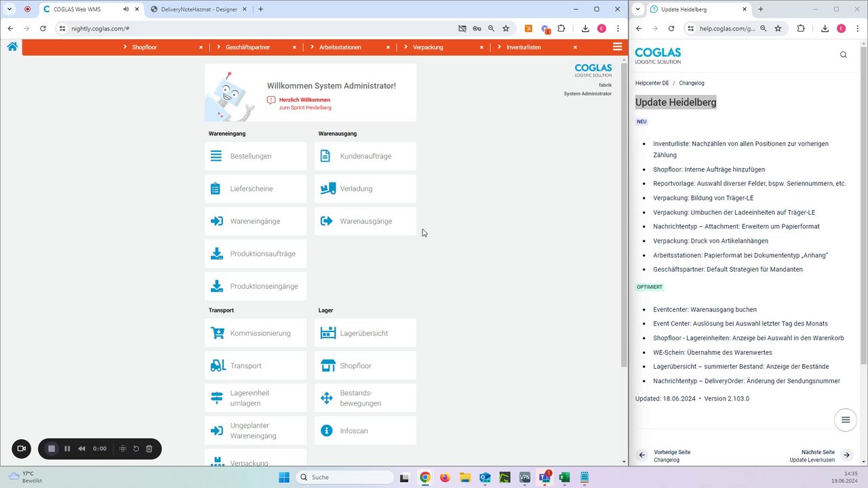Open the Warenausgänge tile
This screenshot has height=488, width=868.
tap(366, 221)
